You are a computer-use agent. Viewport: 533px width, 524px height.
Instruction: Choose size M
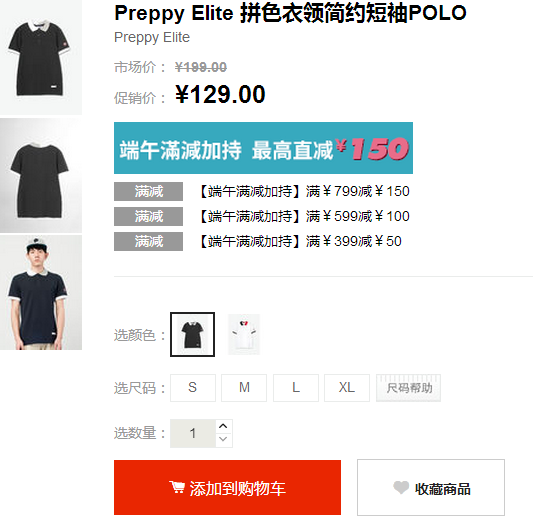coord(244,388)
